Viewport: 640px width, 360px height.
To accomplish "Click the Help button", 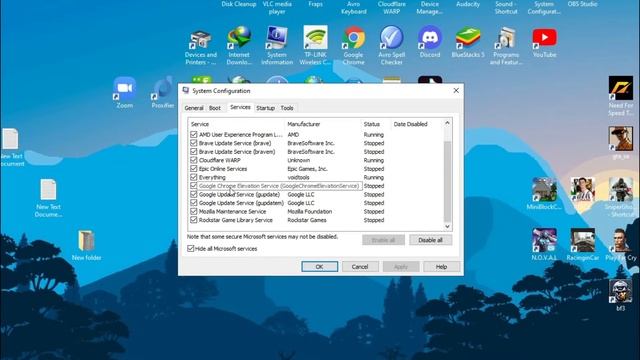I will click(441, 267).
